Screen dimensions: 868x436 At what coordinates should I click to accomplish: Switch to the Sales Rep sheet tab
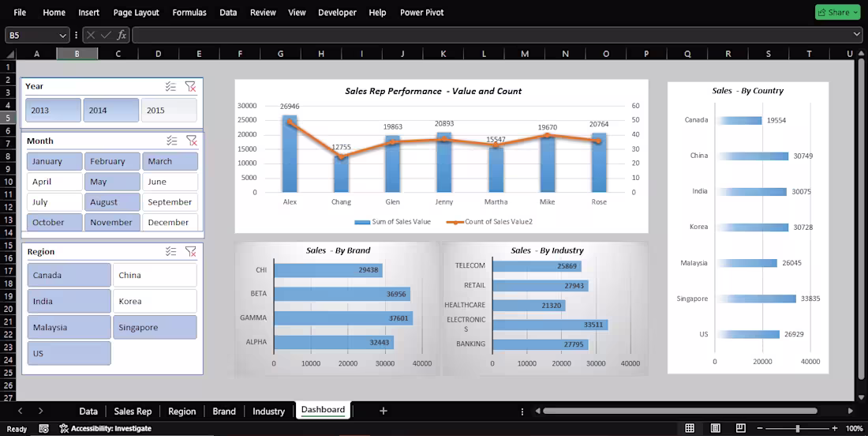133,411
